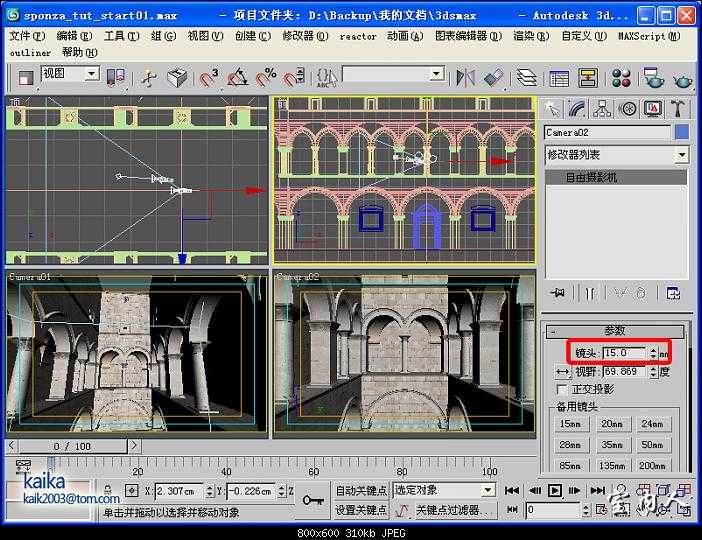Open the Layer Manager icon
This screenshot has width=702, height=540.
(526, 78)
